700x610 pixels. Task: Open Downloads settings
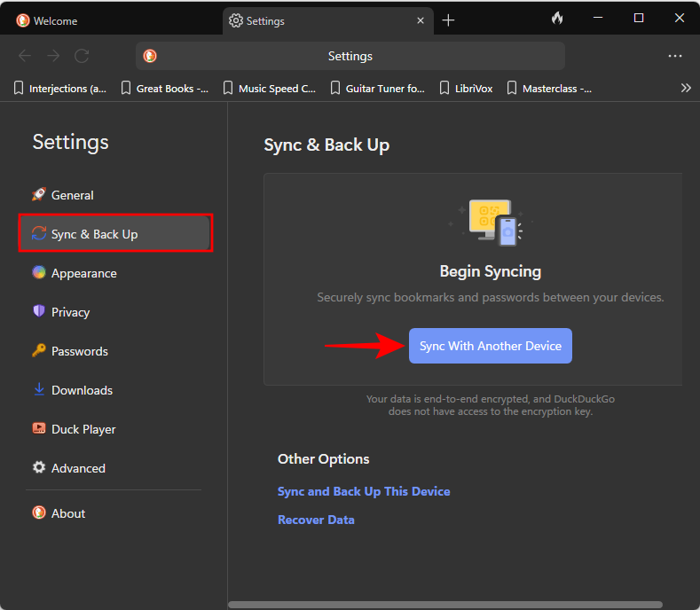[115, 390]
